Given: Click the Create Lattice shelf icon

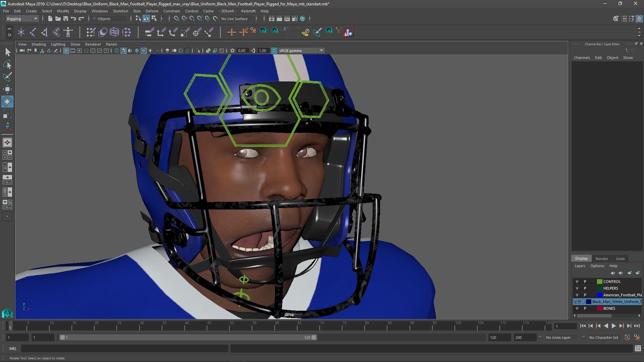Looking at the screenshot, I should [x=114, y=32].
